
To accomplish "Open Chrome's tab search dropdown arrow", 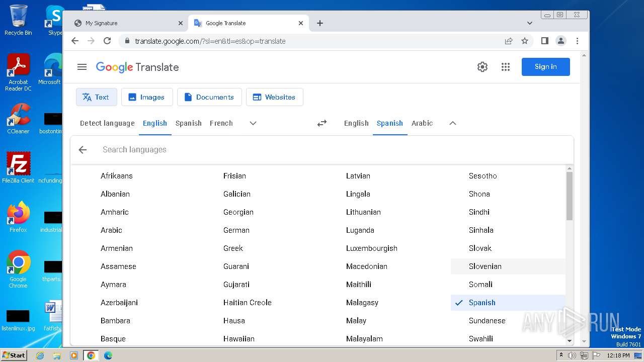I will pyautogui.click(x=530, y=23).
